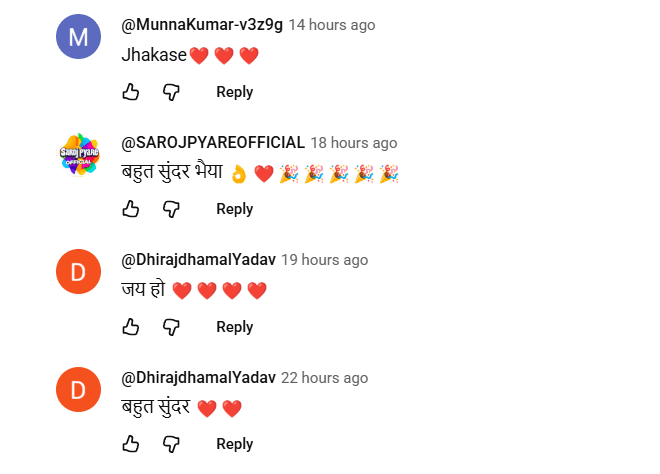Like SAROJPYAREOFFICIAL's comment
The image size is (660, 474).
131,209
